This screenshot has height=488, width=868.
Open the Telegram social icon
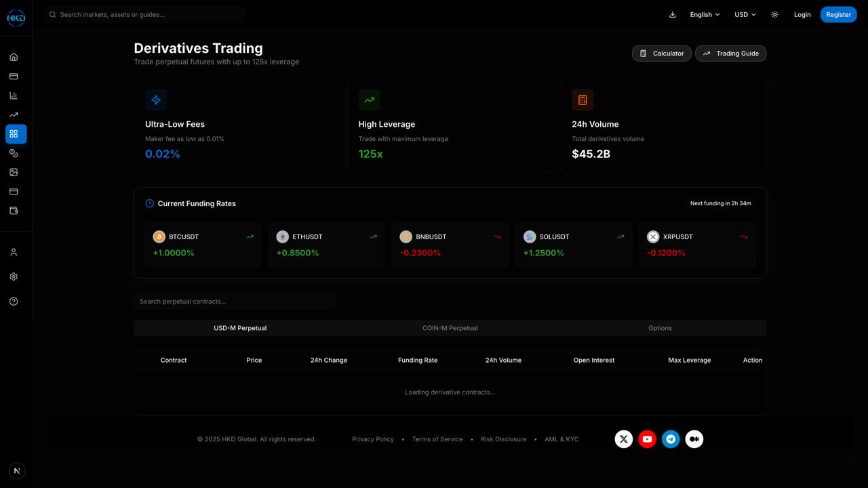[x=671, y=439]
